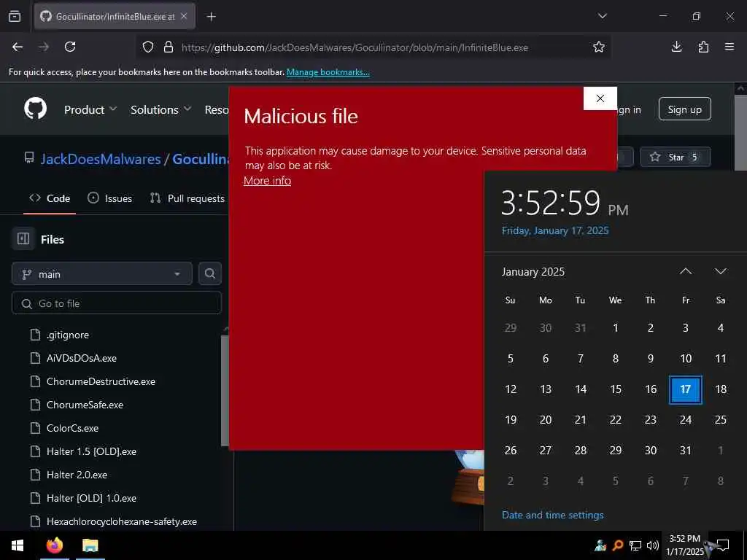Click Firefox on the taskbar
The width and height of the screenshot is (747, 560).
pos(54,545)
